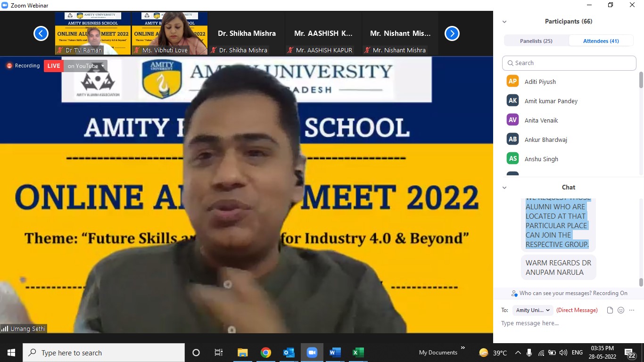Show previous video thumbnails with left arrow
This screenshot has height=362, width=644.
[41, 33]
